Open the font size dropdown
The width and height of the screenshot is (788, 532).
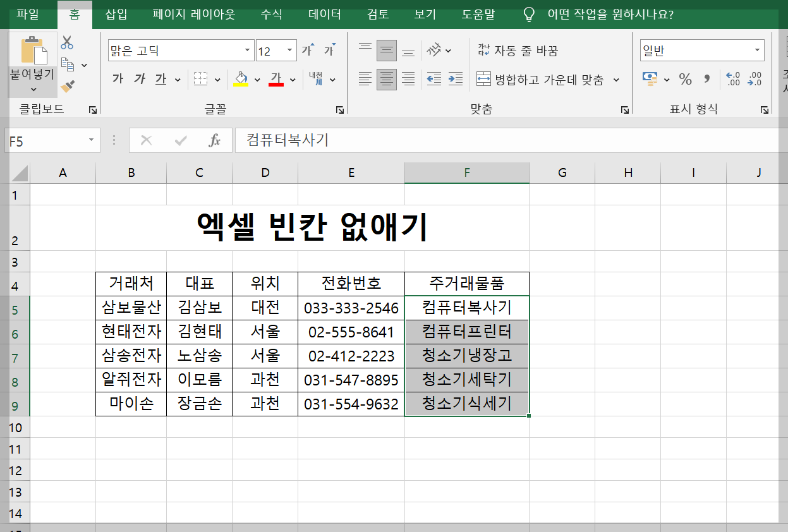tap(289, 49)
